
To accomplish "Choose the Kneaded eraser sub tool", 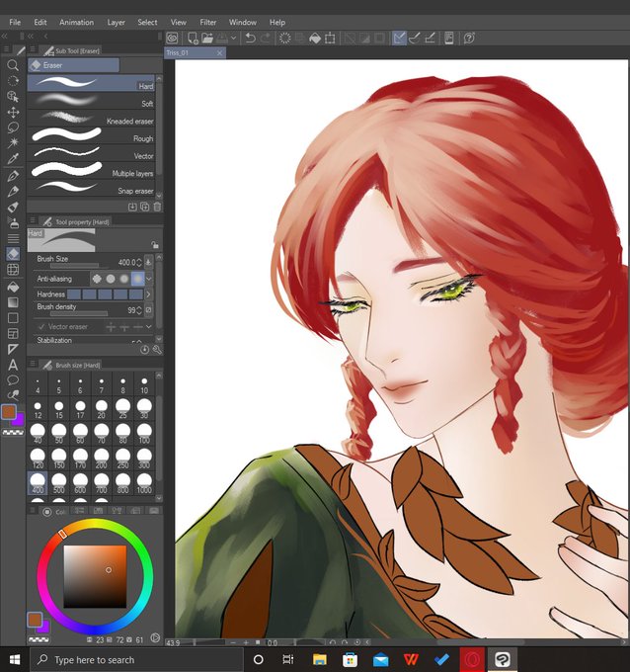I will click(92, 118).
